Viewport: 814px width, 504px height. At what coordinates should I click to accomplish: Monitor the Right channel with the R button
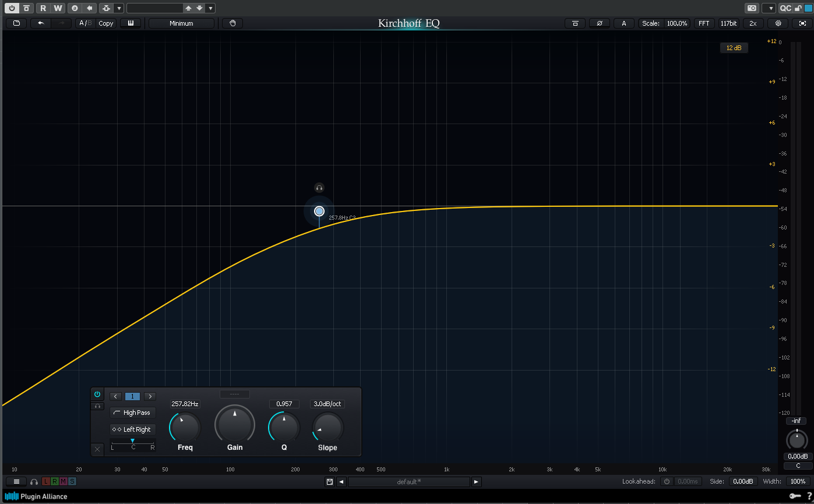tap(55, 481)
